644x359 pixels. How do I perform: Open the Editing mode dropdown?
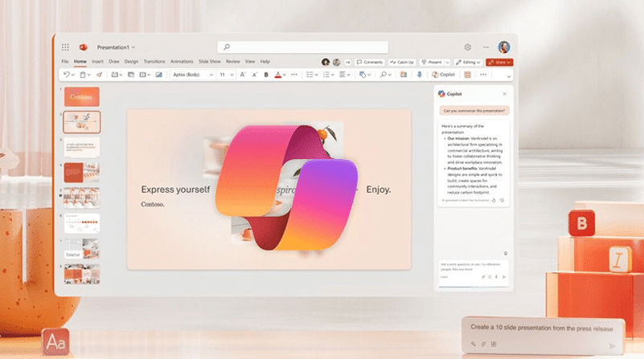[x=468, y=63]
